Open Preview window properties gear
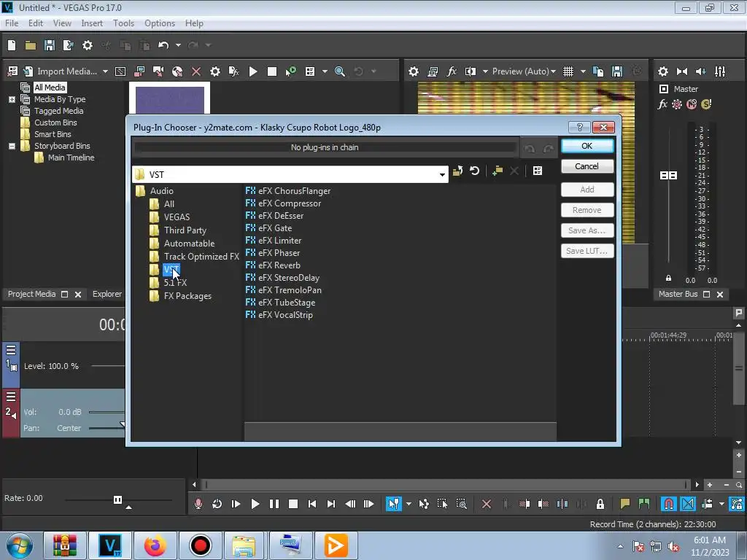Image resolution: width=747 pixels, height=560 pixels. [414, 71]
